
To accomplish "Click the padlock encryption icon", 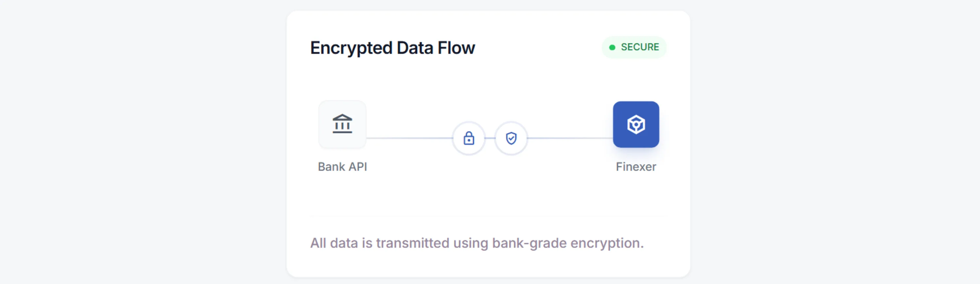I will 469,138.
